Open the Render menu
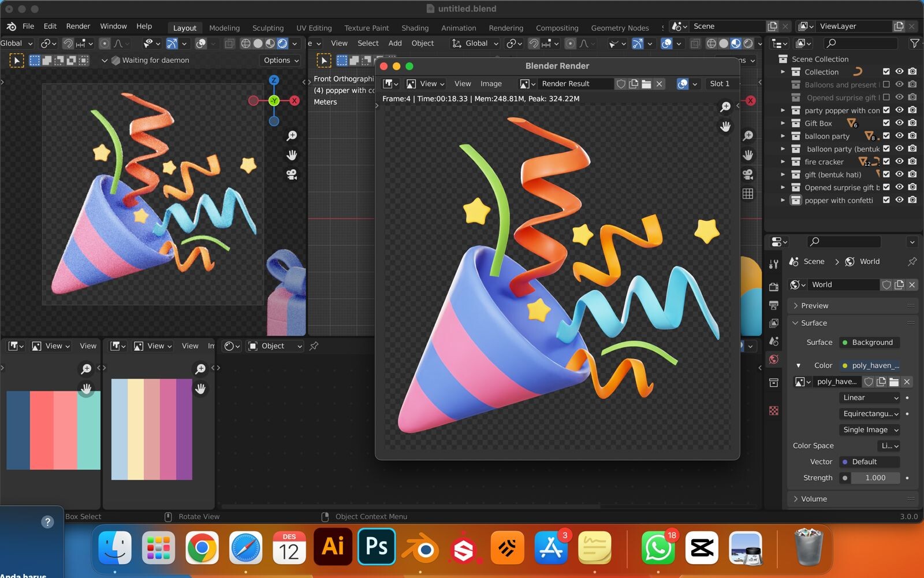 tap(78, 26)
